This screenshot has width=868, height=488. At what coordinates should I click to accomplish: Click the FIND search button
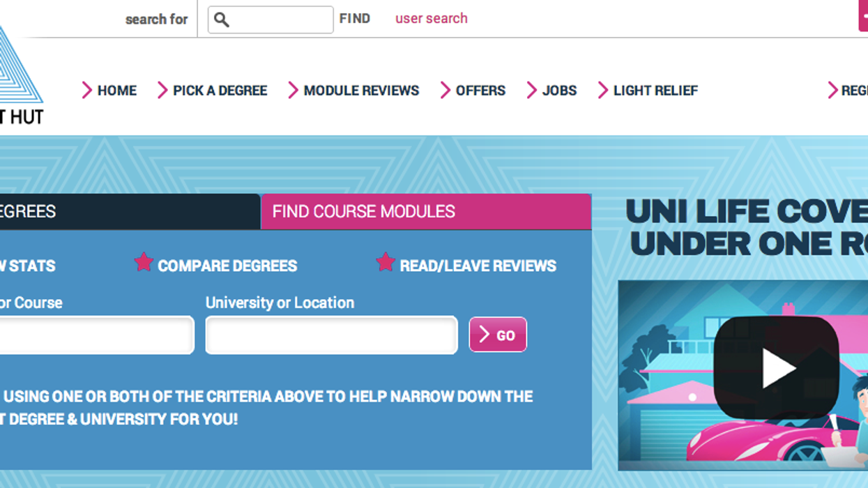[355, 19]
